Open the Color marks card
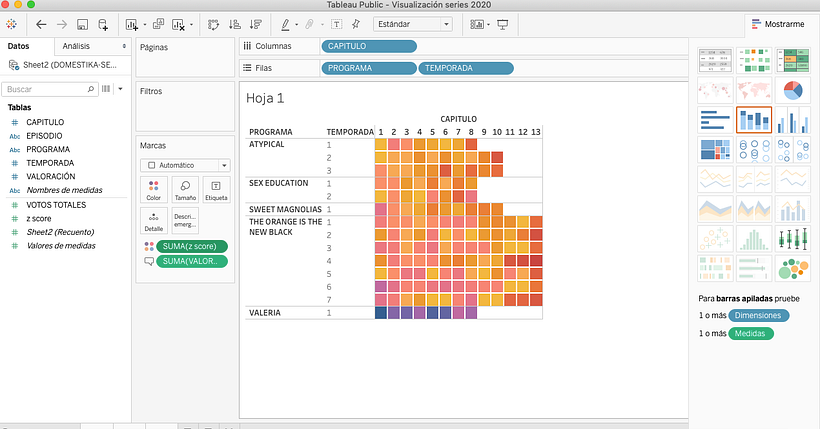The image size is (820, 429). point(154,190)
